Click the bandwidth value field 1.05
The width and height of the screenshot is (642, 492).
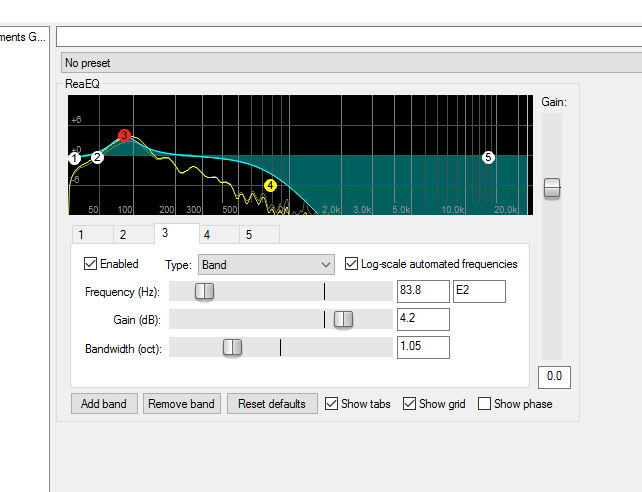(423, 347)
